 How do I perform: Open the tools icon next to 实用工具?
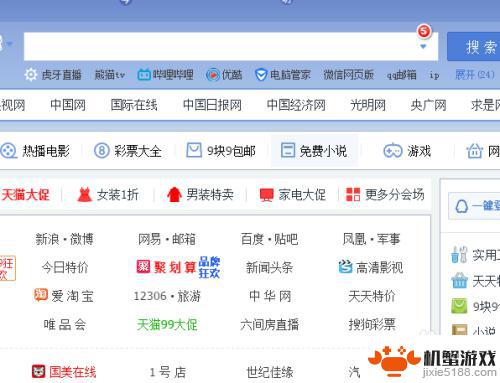coord(459,255)
